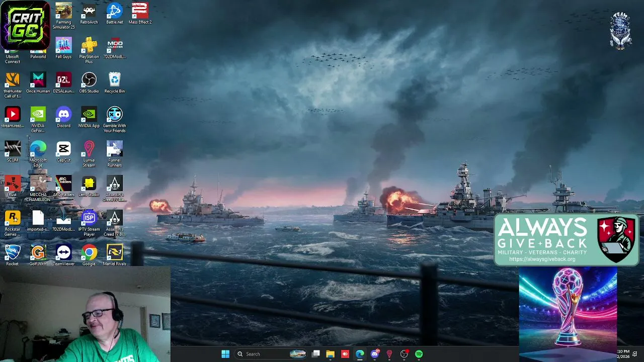Select the Fall Guys desktop shortcut
This screenshot has width=644, height=362.
(x=63, y=48)
